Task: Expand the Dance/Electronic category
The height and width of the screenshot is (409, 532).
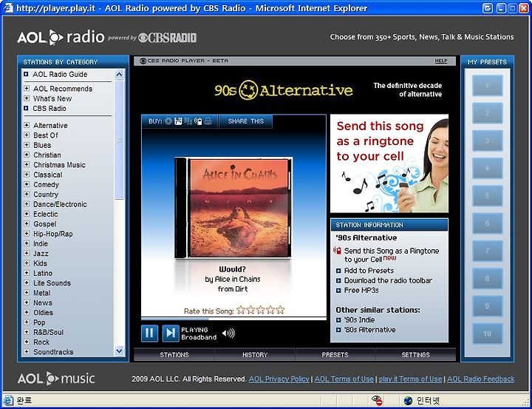Action: pyautogui.click(x=27, y=204)
